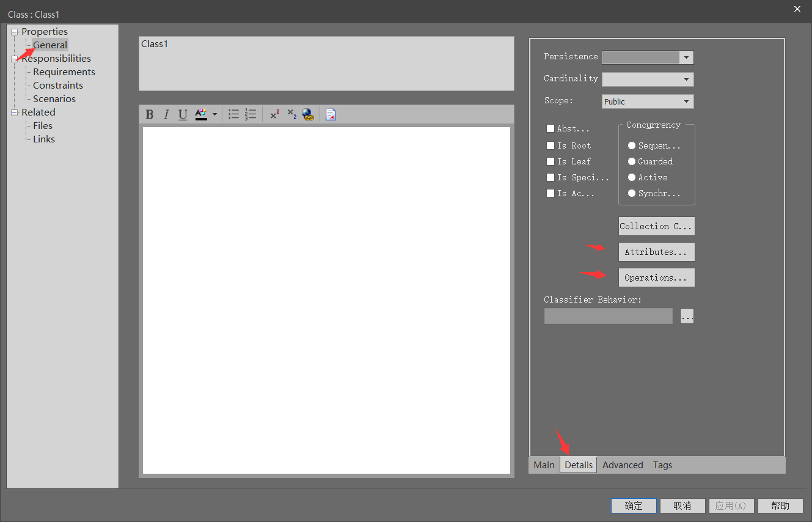Enable the Abstract checkbox

(550, 128)
